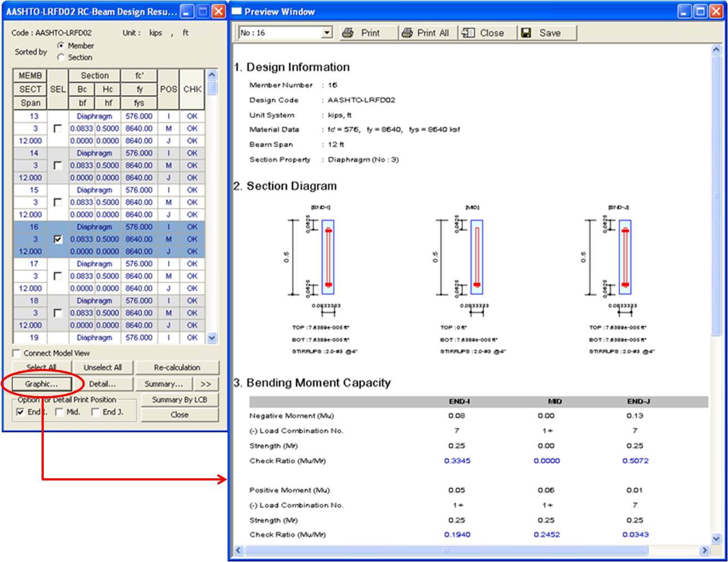Open the Summary... results
The height and width of the screenshot is (562, 728).
(164, 384)
